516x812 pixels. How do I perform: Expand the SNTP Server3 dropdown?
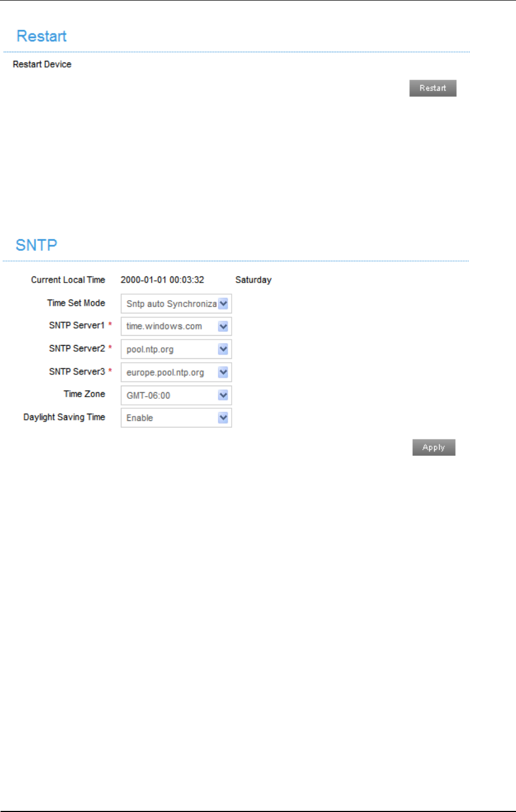[x=176, y=373]
